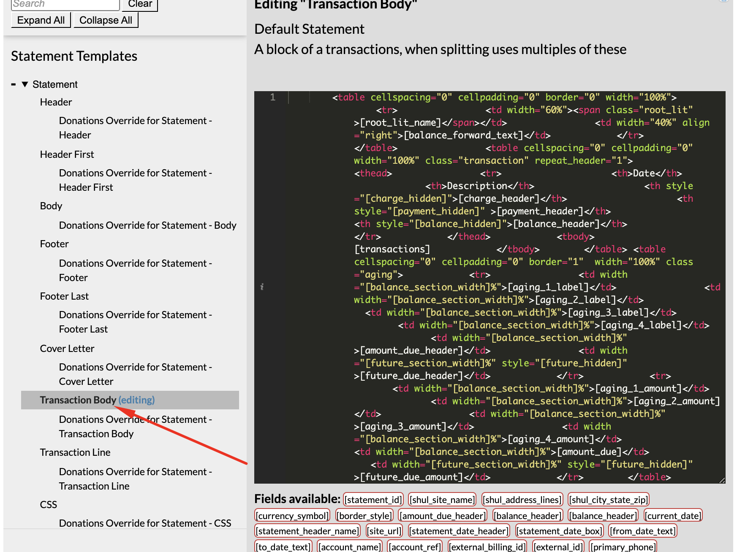
Task: Click the Clear button next to search
Action: click(x=140, y=4)
